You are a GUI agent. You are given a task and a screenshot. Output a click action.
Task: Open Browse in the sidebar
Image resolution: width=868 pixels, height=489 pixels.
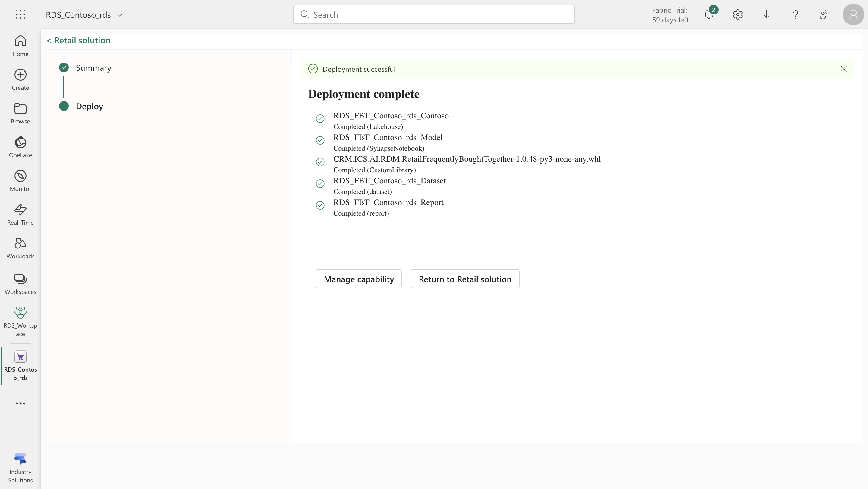[x=20, y=113]
